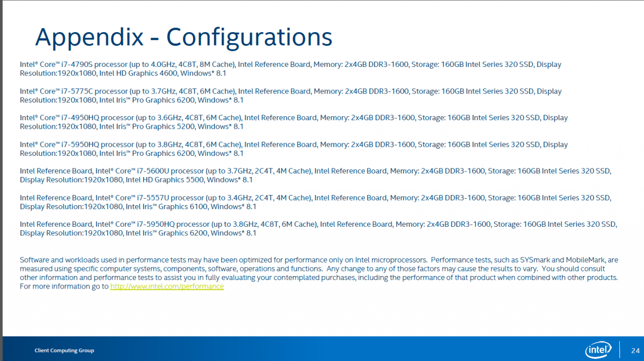Click the line starting "other information and performance tests"
The height and width of the screenshot is (361, 644).
[x=319, y=278]
